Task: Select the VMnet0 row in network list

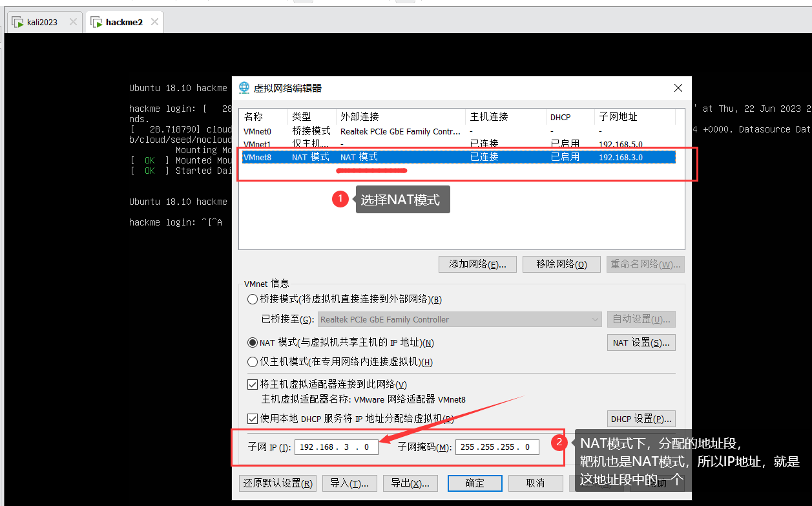Action: point(459,131)
